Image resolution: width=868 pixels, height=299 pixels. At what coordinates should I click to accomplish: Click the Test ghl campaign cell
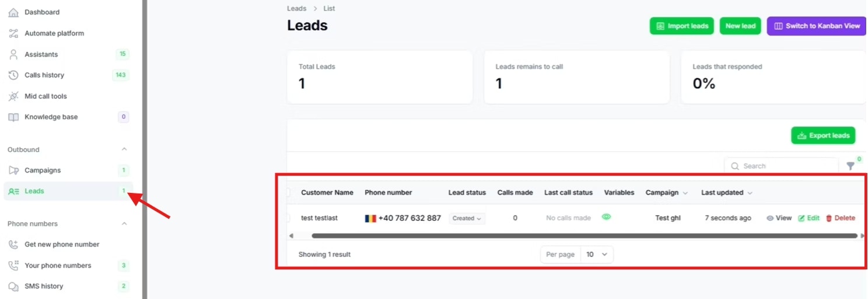pyautogui.click(x=668, y=218)
